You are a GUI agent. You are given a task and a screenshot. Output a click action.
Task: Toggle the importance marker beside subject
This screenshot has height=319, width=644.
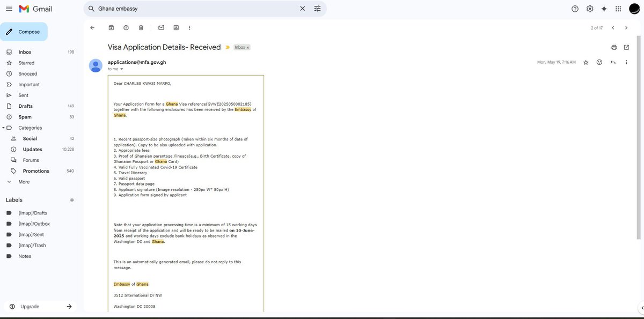(228, 47)
